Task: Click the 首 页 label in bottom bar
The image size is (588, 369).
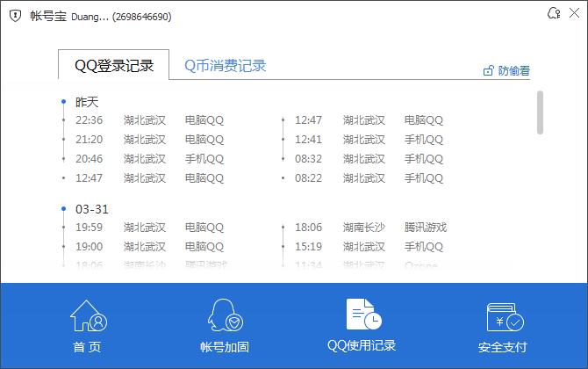Action: click(87, 347)
